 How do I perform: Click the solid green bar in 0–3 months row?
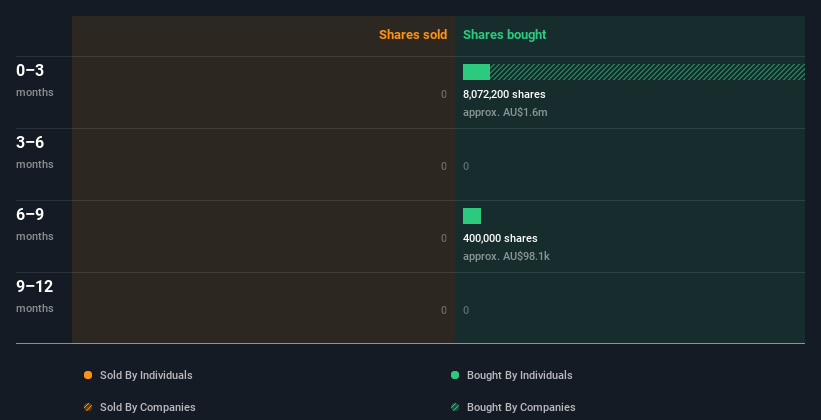[x=476, y=72]
